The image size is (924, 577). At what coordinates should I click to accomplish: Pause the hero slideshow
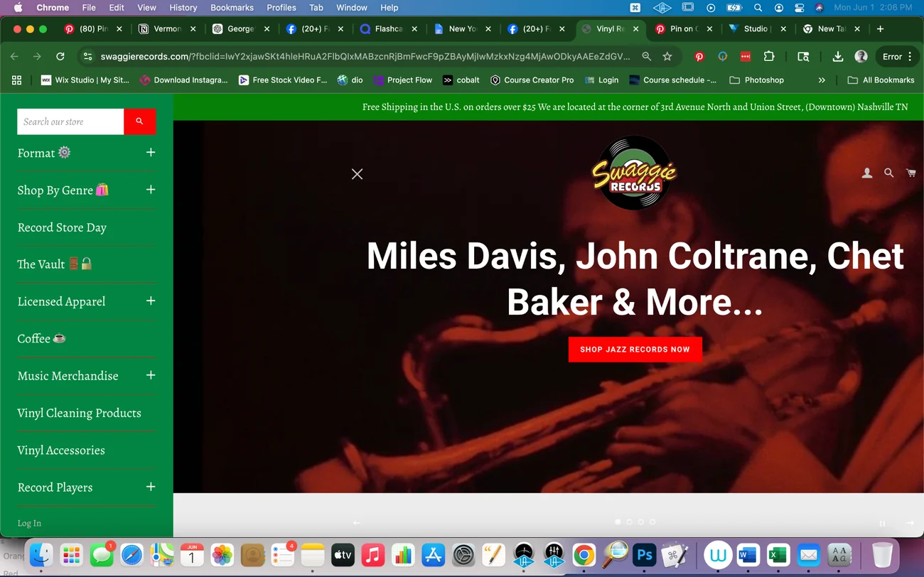click(x=882, y=524)
